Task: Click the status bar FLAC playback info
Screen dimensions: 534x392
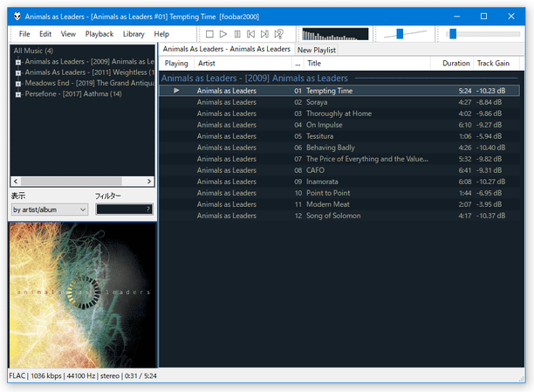Action: [x=83, y=375]
